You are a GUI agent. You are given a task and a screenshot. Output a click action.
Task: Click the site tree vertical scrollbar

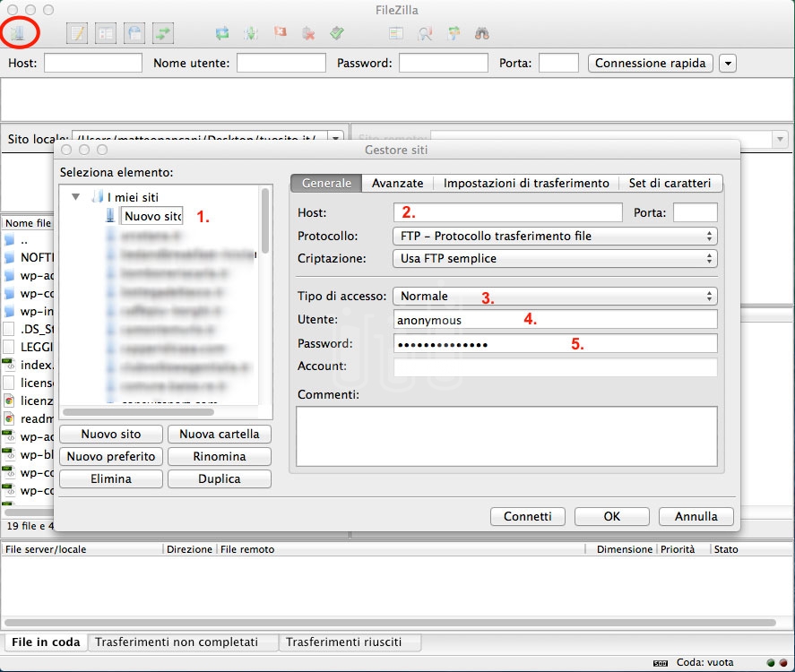(x=264, y=220)
